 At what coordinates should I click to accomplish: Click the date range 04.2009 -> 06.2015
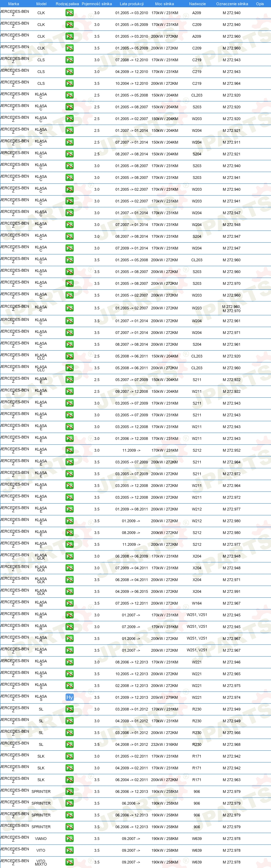(132, 591)
